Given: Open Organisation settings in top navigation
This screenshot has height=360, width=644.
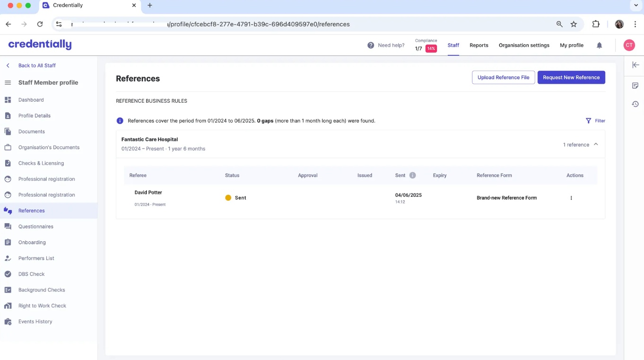Looking at the screenshot, I should (x=524, y=45).
